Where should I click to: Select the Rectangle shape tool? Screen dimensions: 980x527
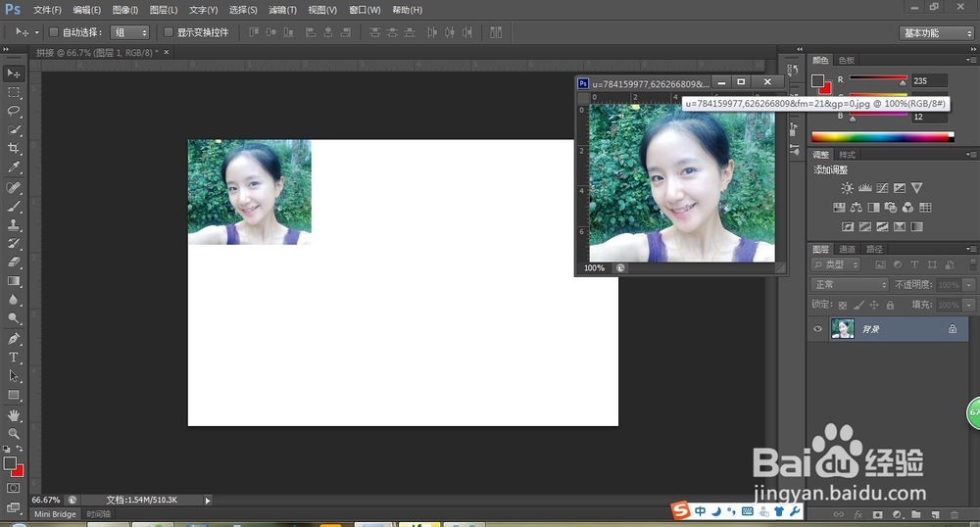[13, 396]
